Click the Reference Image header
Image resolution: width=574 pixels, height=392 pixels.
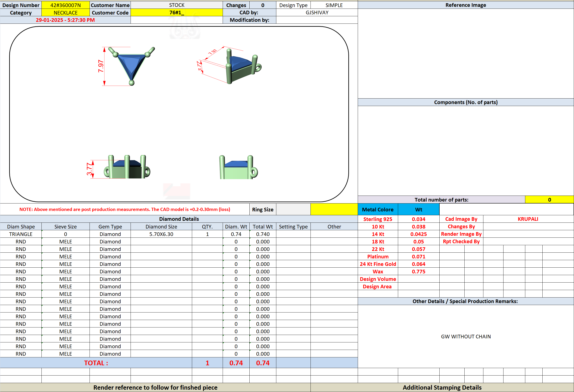466,5
